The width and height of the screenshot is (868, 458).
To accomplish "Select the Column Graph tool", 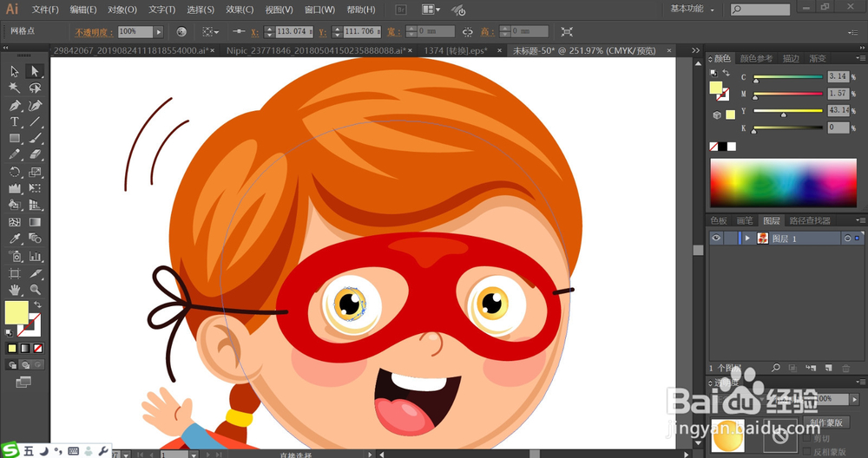I will coord(35,256).
